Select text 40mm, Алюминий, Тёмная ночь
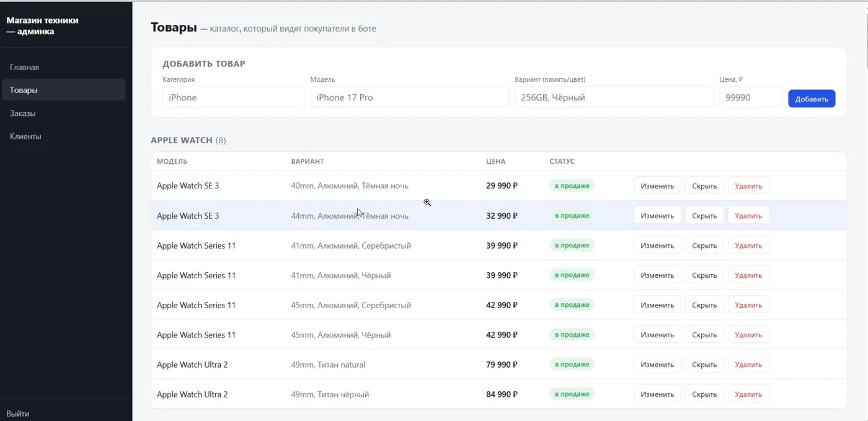The height and width of the screenshot is (421, 868). [x=350, y=185]
